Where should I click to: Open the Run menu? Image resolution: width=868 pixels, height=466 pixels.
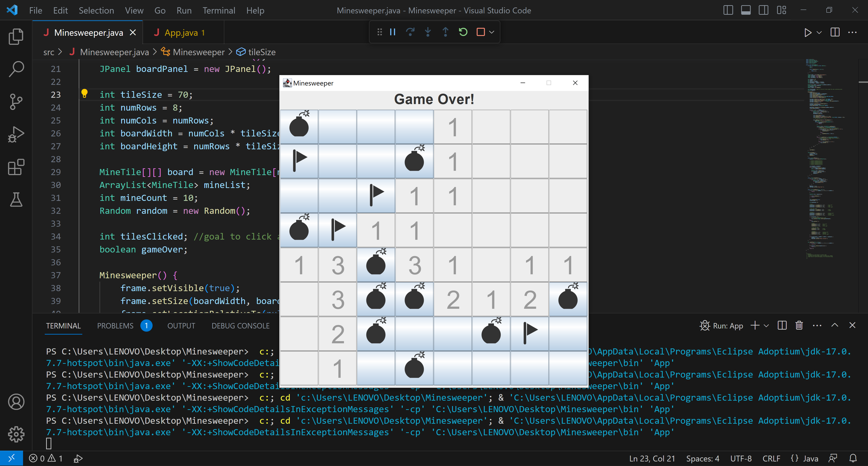click(x=184, y=10)
